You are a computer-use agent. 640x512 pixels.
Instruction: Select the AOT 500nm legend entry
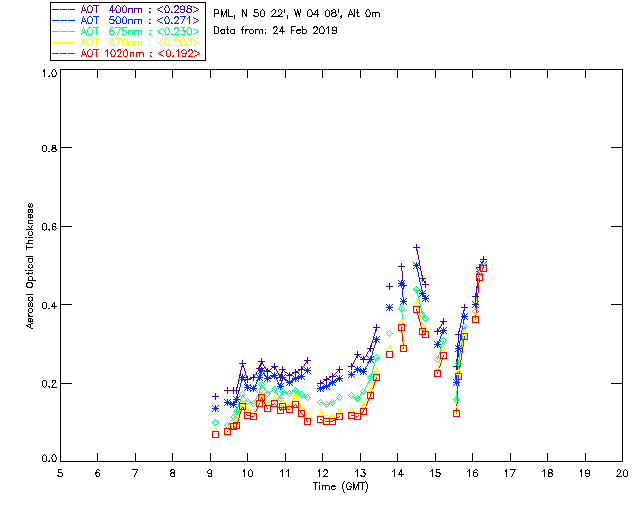pyautogui.click(x=126, y=20)
